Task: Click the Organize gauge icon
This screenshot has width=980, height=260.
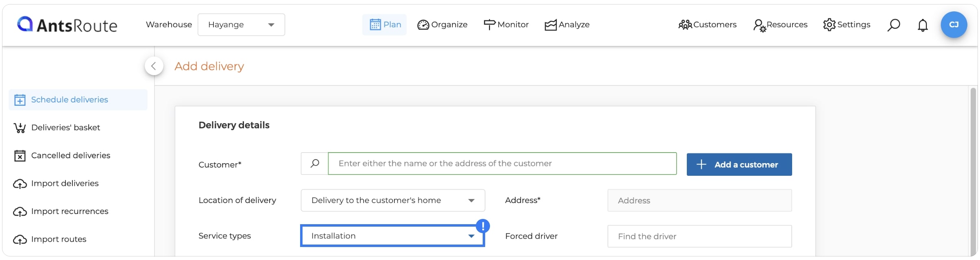Action: [x=423, y=25]
